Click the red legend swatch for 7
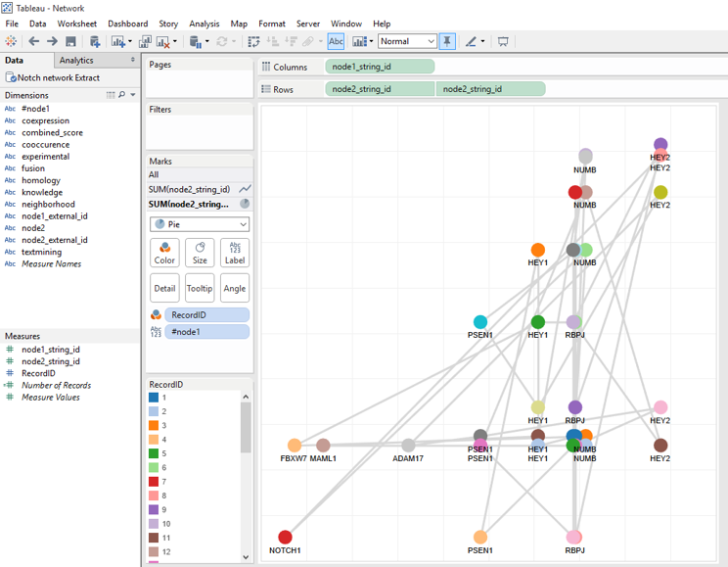Image resolution: width=728 pixels, height=567 pixels. pyautogui.click(x=154, y=482)
